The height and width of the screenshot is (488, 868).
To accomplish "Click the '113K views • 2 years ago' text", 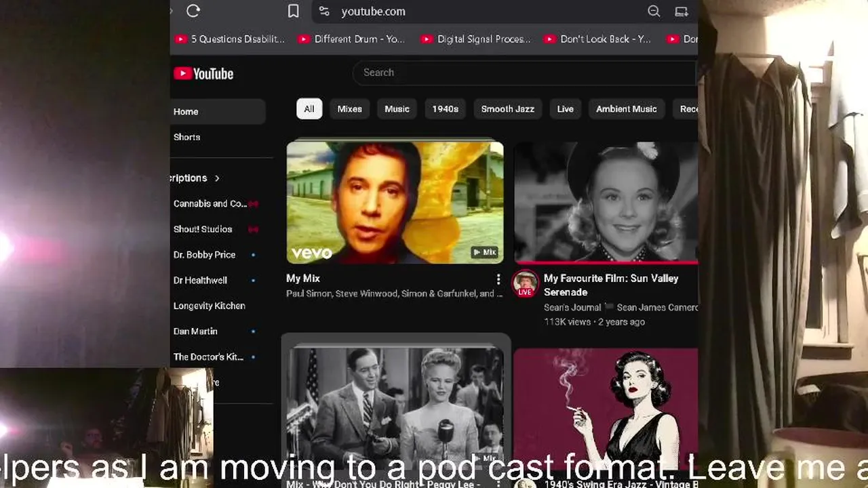I will [594, 322].
